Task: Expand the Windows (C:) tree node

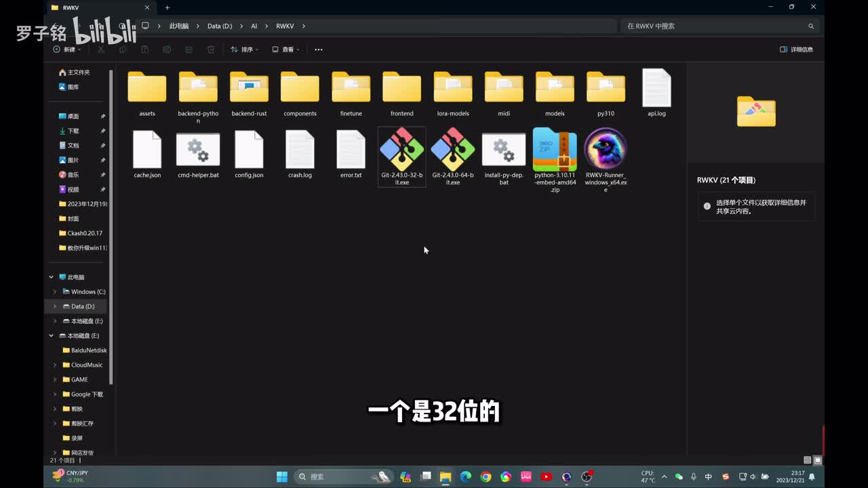Action: pos(55,291)
